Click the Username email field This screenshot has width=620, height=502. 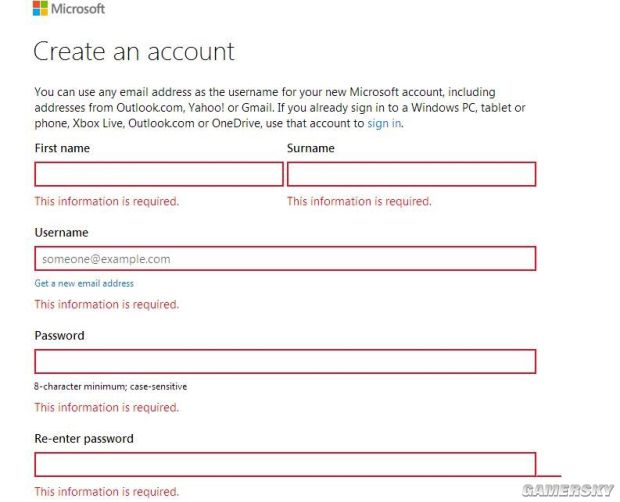(x=285, y=258)
